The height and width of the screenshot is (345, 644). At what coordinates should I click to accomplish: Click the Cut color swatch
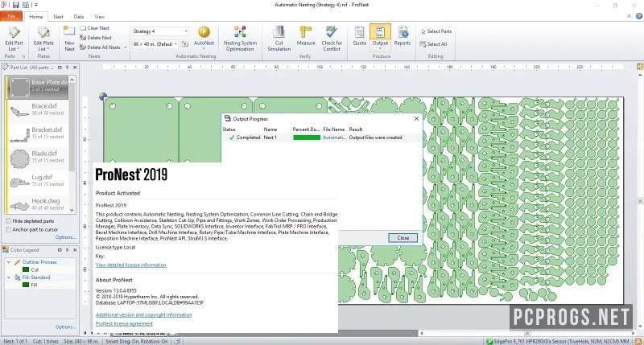click(x=26, y=269)
